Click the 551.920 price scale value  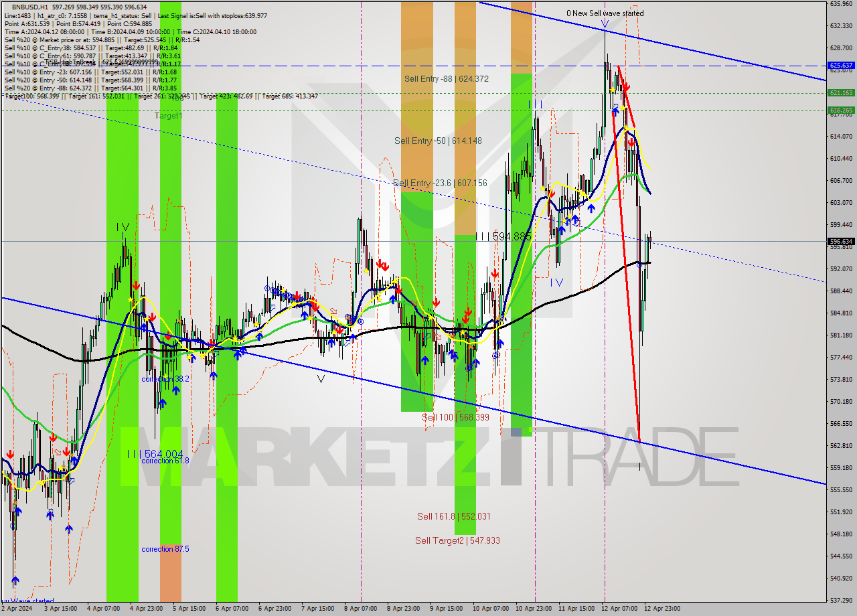click(841, 512)
